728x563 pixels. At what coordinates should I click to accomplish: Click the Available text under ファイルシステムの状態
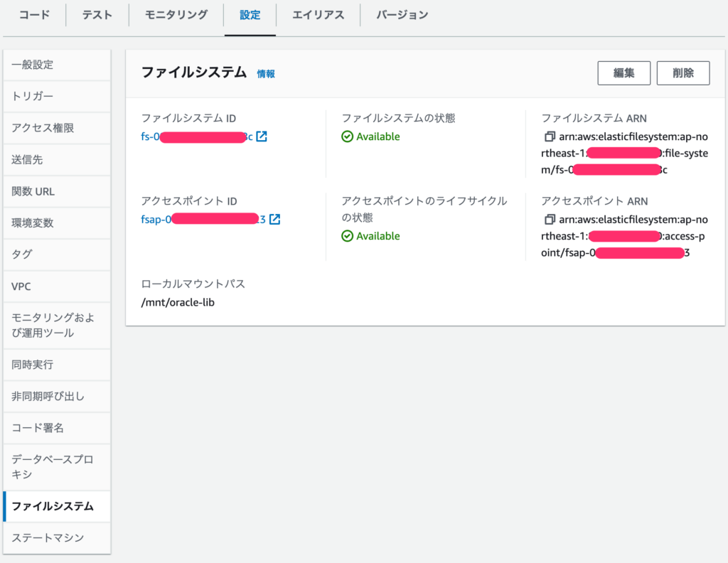(378, 136)
